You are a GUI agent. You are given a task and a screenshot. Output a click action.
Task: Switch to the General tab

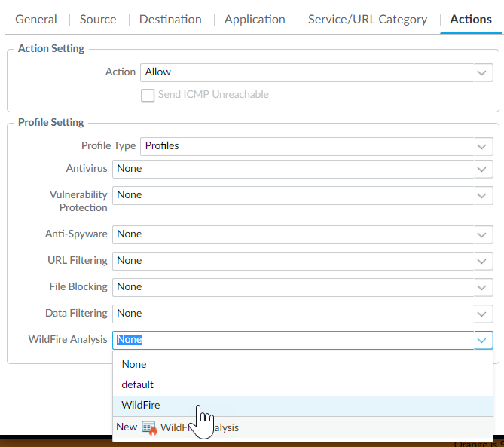pyautogui.click(x=36, y=20)
